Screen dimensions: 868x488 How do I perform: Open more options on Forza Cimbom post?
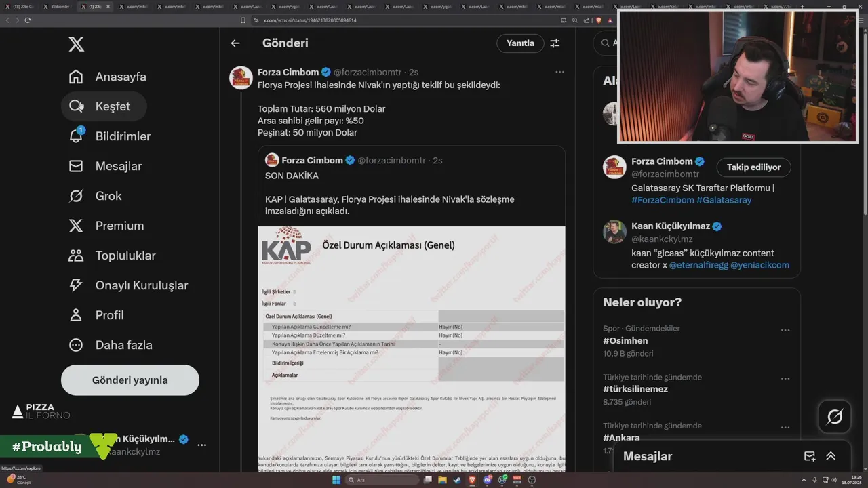coord(559,72)
